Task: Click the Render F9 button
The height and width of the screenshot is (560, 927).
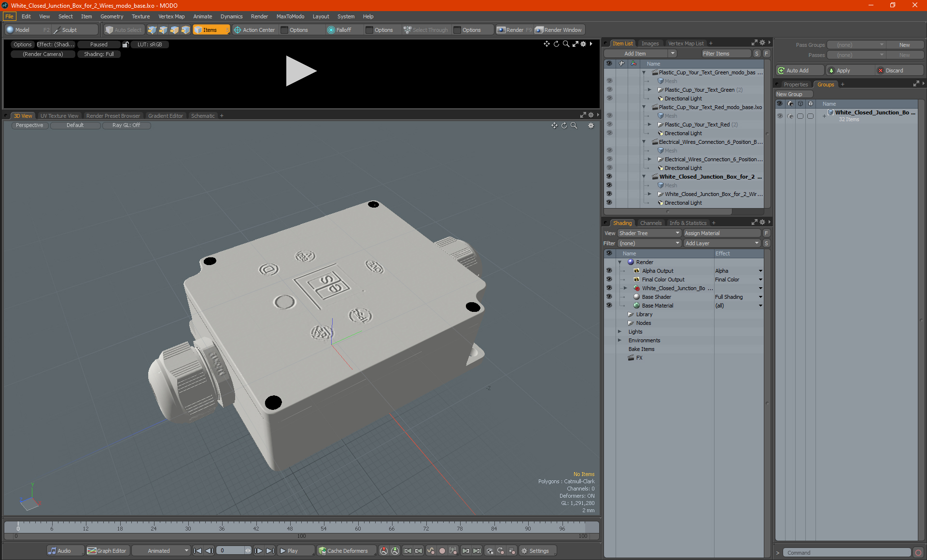Action: pos(514,30)
